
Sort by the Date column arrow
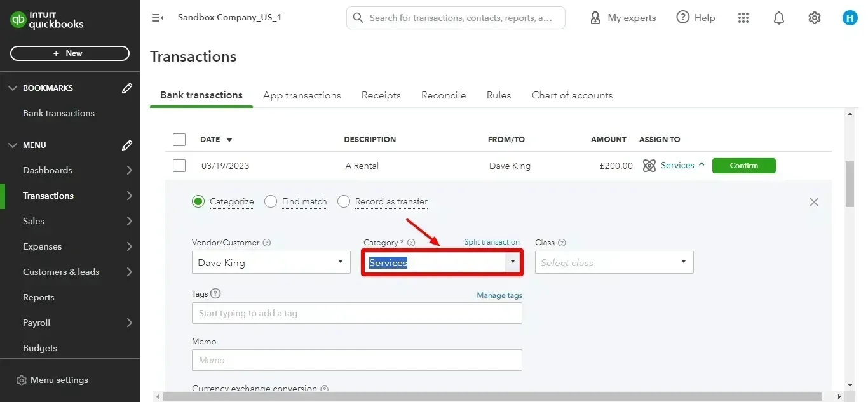pyautogui.click(x=229, y=140)
